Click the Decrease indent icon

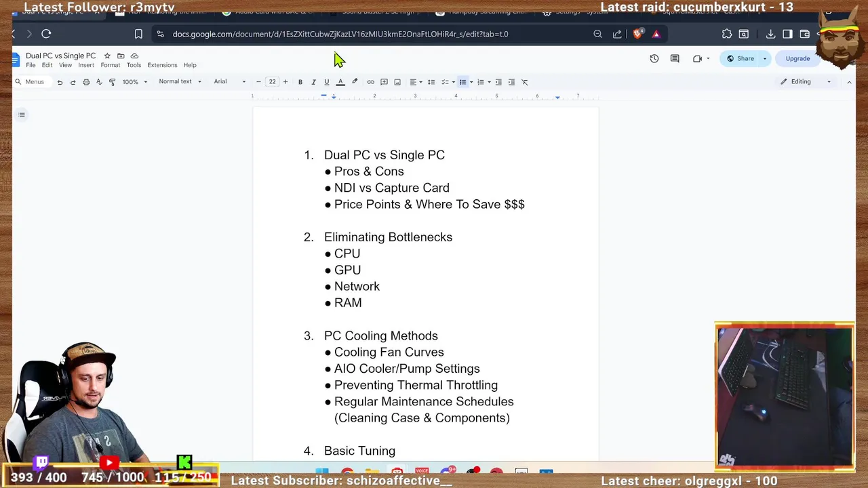tap(498, 82)
